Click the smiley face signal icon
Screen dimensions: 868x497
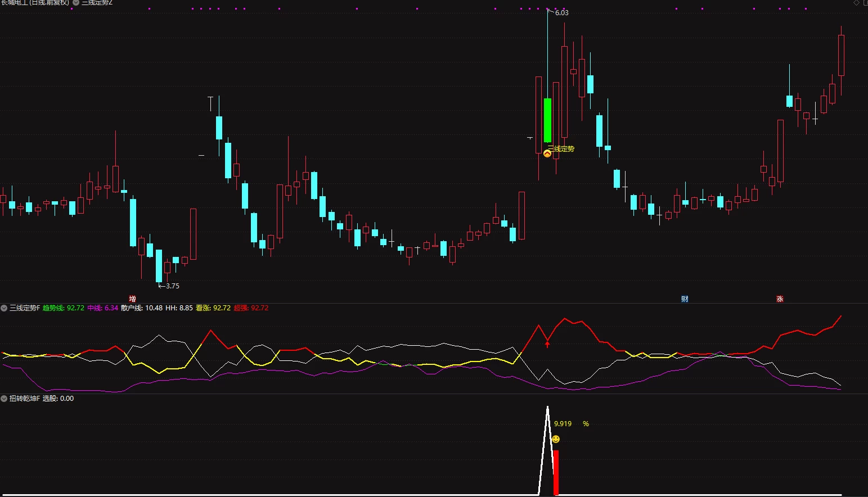point(556,439)
